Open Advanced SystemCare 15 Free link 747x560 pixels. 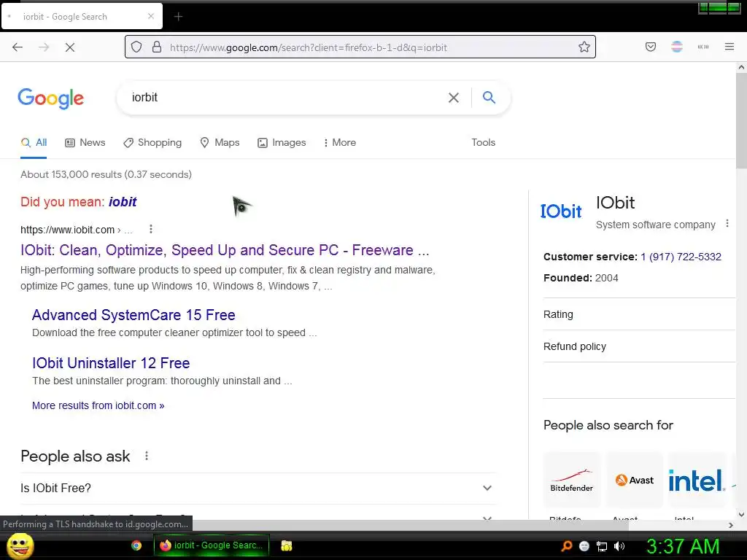coord(133,315)
